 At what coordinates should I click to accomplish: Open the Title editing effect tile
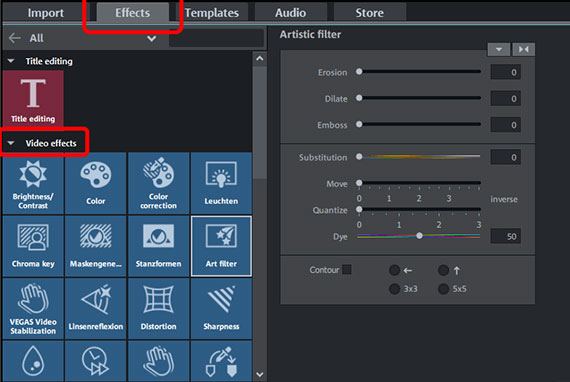pyautogui.click(x=33, y=98)
